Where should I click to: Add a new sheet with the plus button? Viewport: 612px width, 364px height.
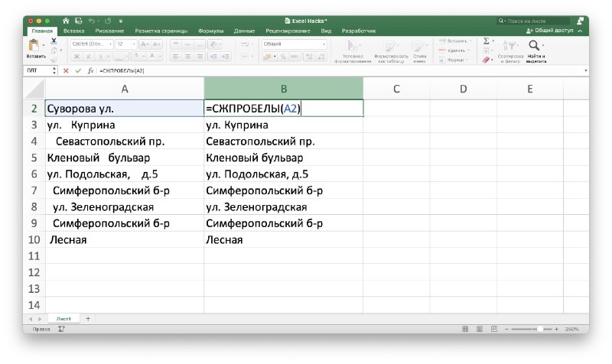tap(88, 318)
